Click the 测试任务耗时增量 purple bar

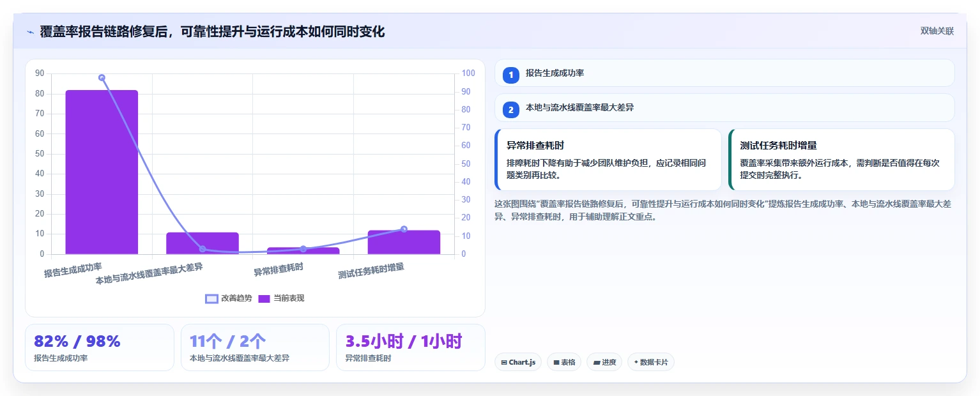(404, 242)
